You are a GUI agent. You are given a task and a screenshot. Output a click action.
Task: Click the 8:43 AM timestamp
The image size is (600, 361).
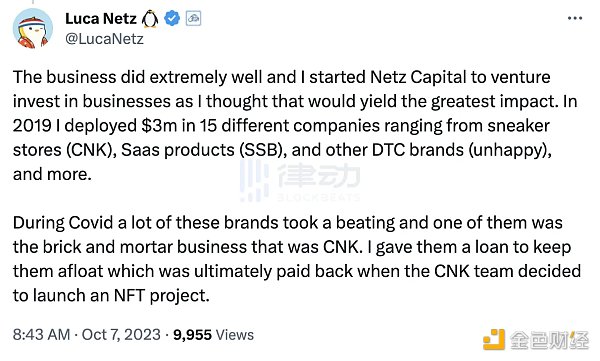(x=41, y=335)
